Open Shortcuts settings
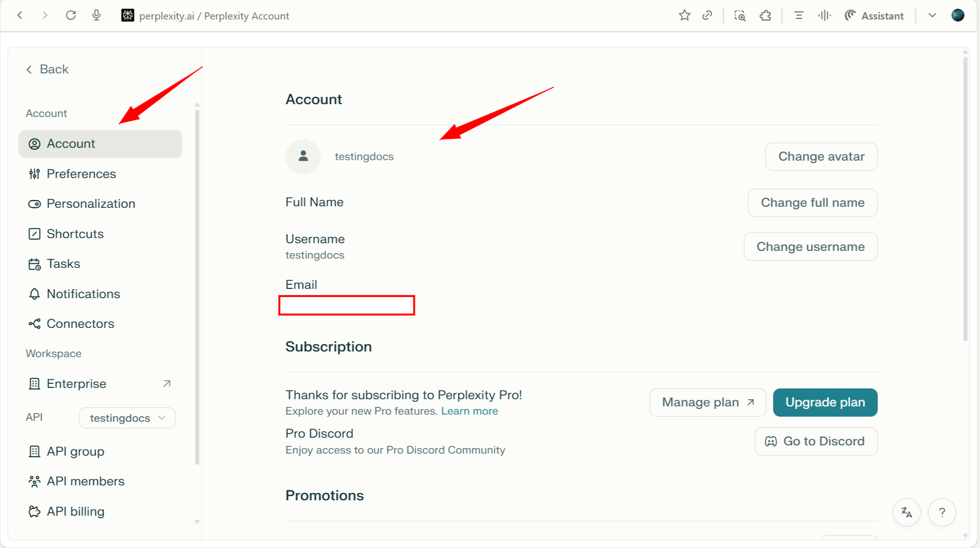 pyautogui.click(x=100, y=234)
